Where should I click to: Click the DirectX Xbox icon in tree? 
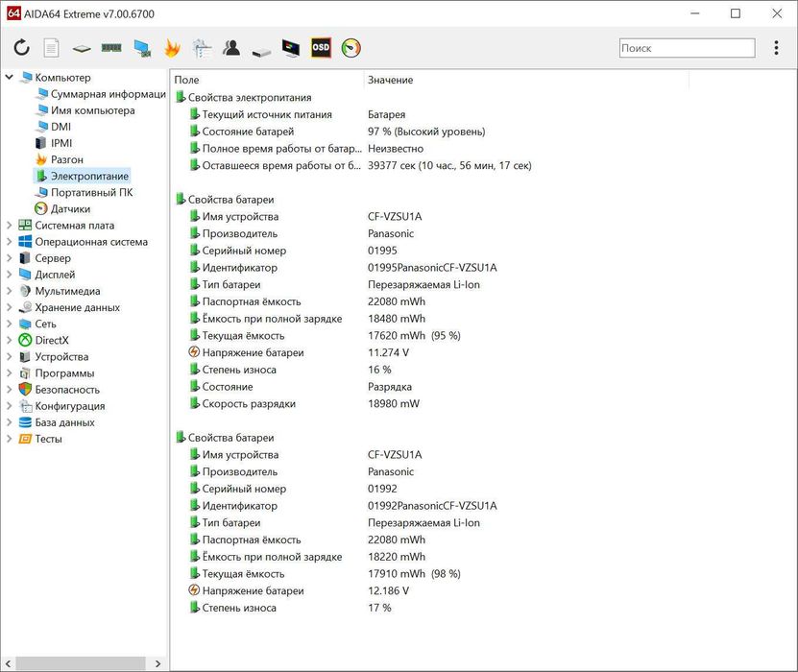click(25, 340)
